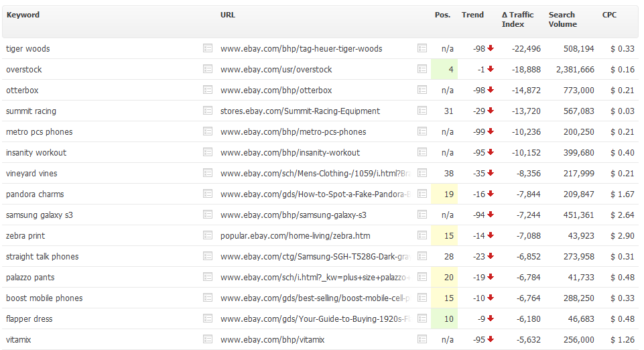Open the popular.ebay.com zebra.htm URL

(295, 236)
